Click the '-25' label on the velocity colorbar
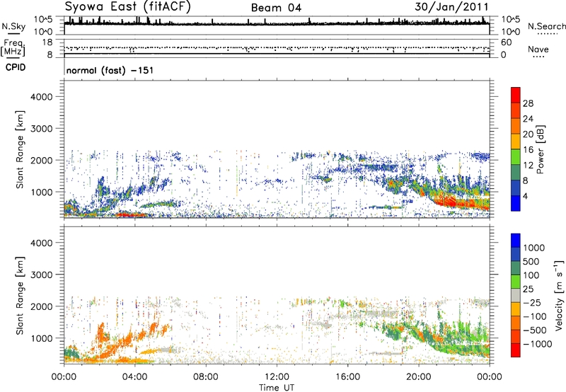Image resolution: width=566 pixels, height=392 pixels. pos(533,302)
